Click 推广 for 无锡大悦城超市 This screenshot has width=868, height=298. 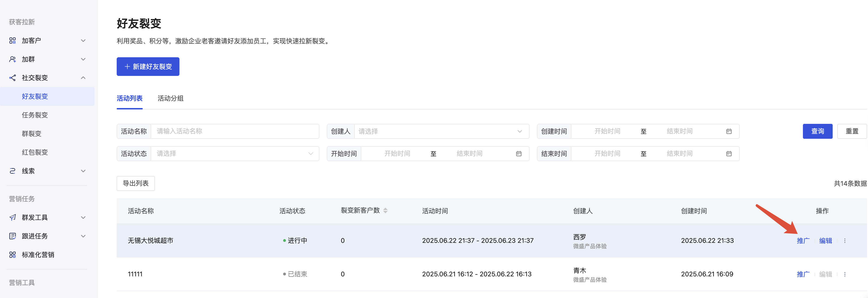803,241
